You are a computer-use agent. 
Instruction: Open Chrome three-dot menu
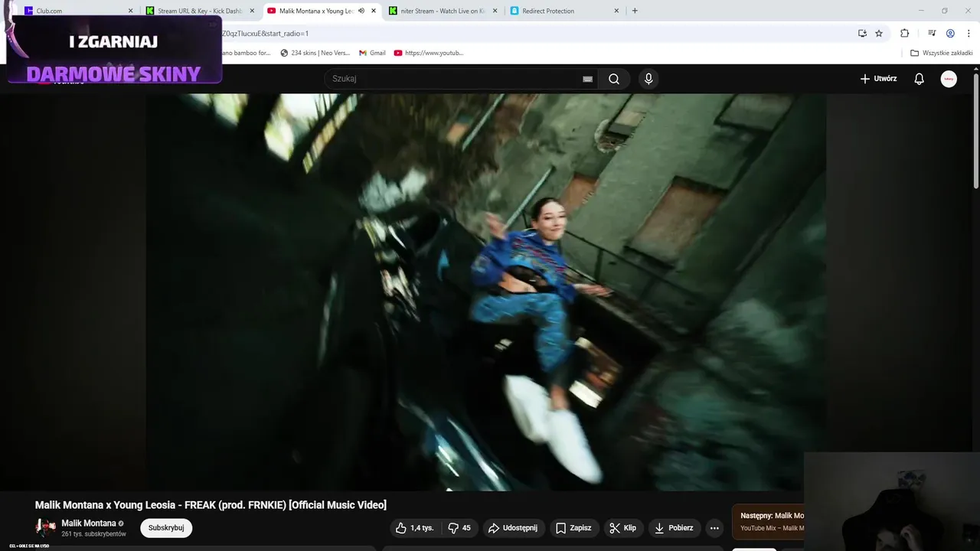tap(969, 33)
